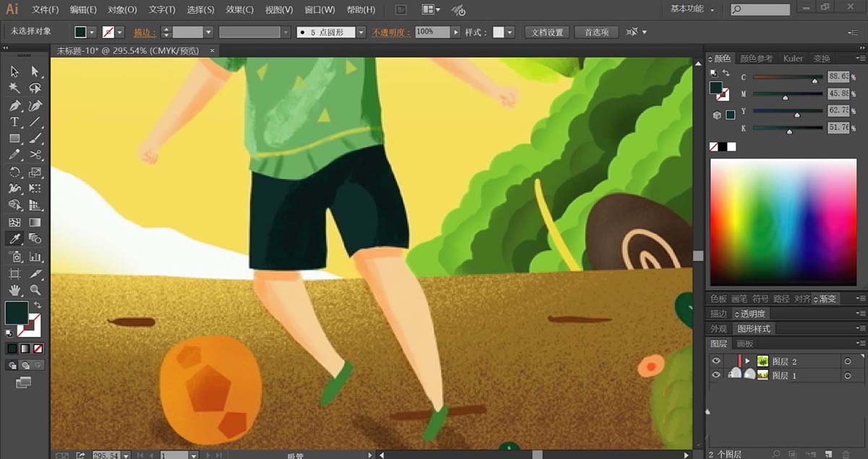Toggle visibility eye of 图层 2
The image size is (868, 459).
[x=716, y=361]
